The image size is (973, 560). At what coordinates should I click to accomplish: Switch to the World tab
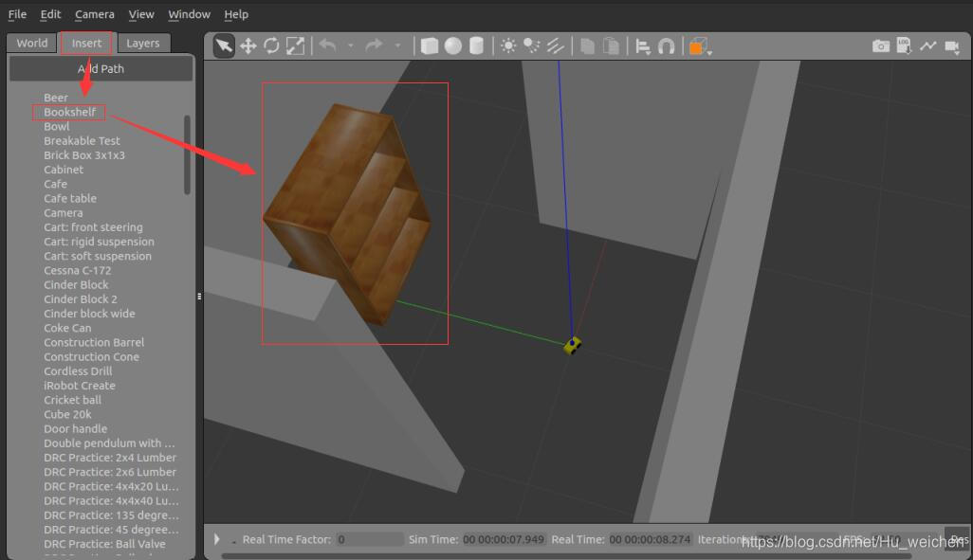[31, 43]
